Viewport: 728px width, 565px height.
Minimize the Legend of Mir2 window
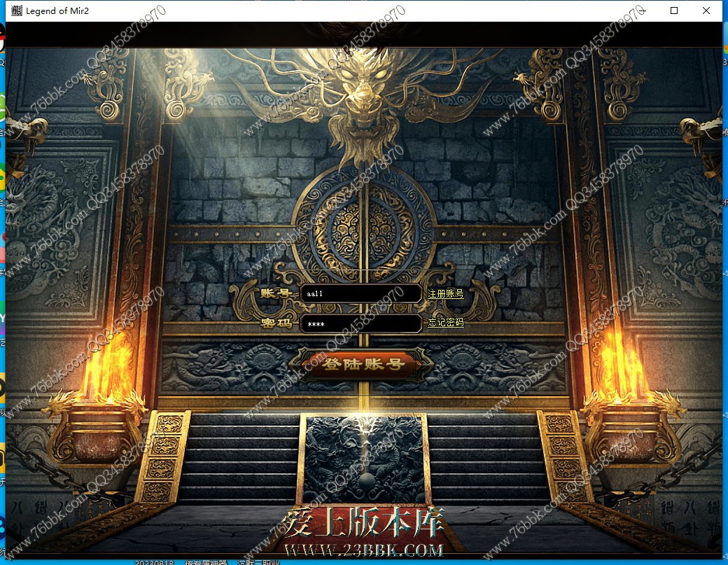coord(642,11)
